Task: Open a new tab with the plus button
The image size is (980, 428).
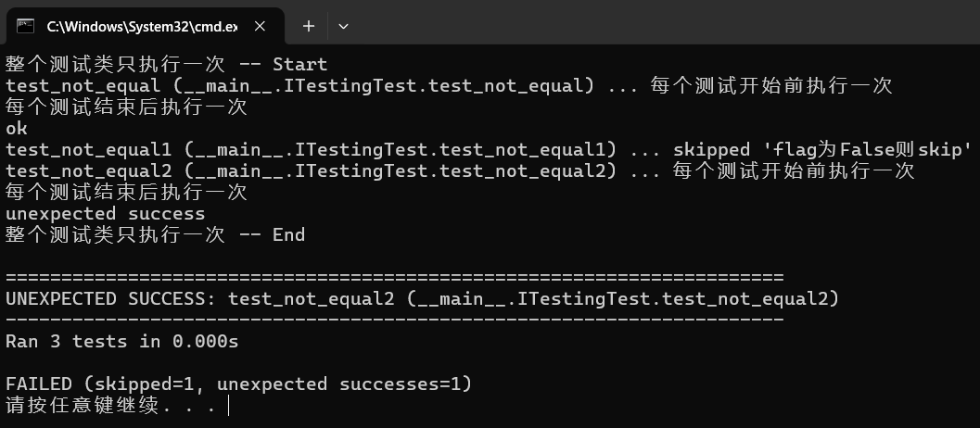Action: click(x=309, y=26)
